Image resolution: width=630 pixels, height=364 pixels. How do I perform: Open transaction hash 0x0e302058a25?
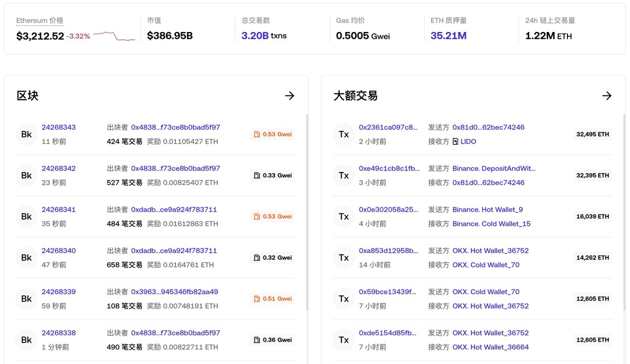pyautogui.click(x=388, y=209)
